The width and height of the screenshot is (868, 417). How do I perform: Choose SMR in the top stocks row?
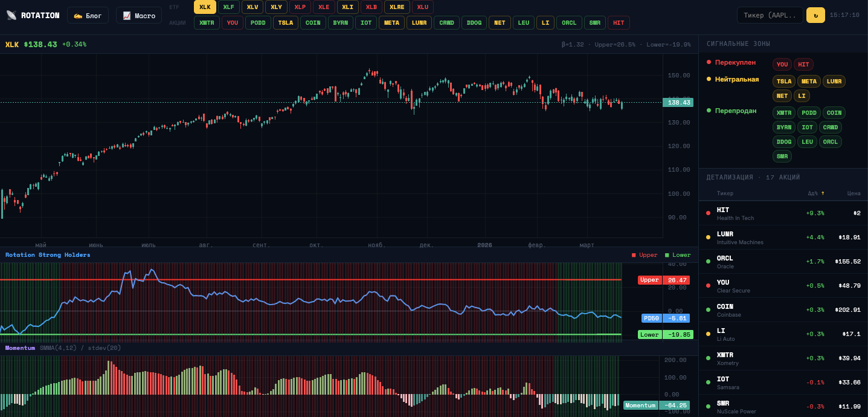click(595, 23)
